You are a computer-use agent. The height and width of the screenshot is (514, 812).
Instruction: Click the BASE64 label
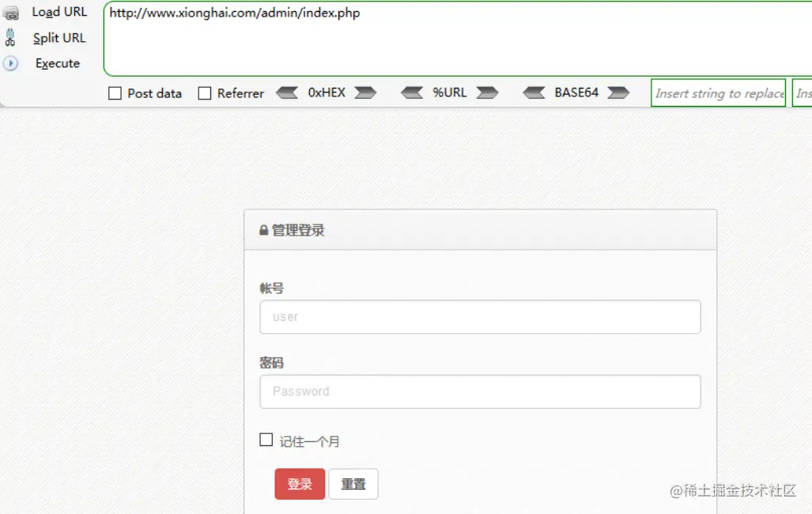[x=576, y=93]
